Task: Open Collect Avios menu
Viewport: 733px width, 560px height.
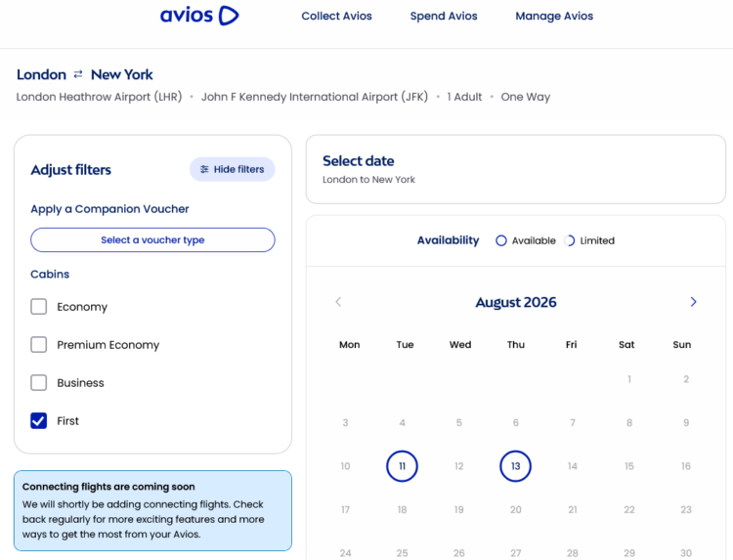Action: tap(336, 16)
